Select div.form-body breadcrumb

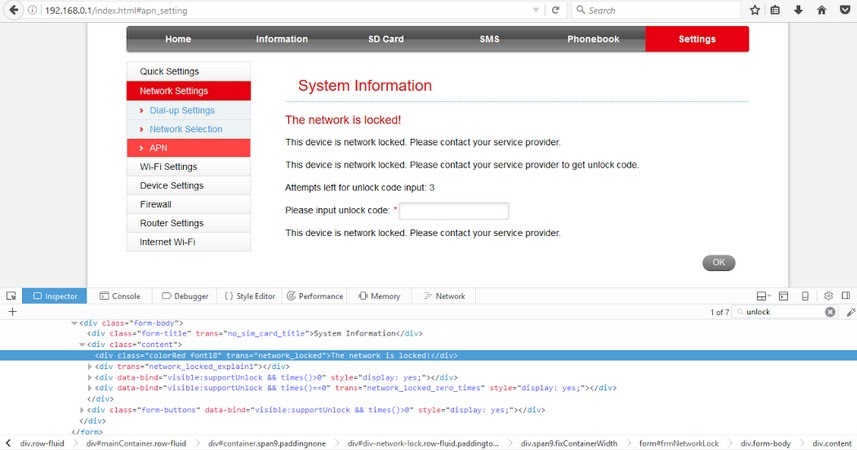tap(766, 443)
